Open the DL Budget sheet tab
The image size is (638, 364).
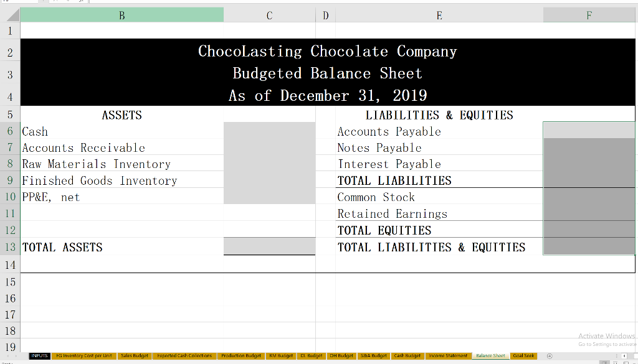tap(312, 356)
